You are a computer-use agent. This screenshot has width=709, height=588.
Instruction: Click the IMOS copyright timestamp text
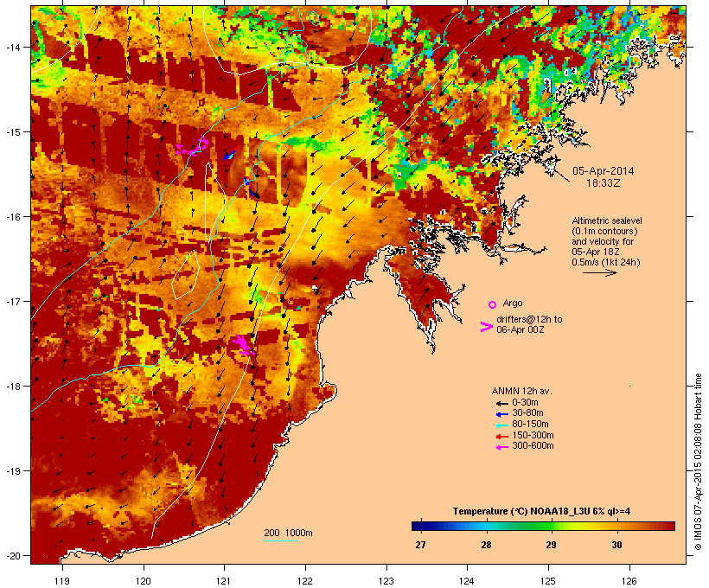(698, 463)
